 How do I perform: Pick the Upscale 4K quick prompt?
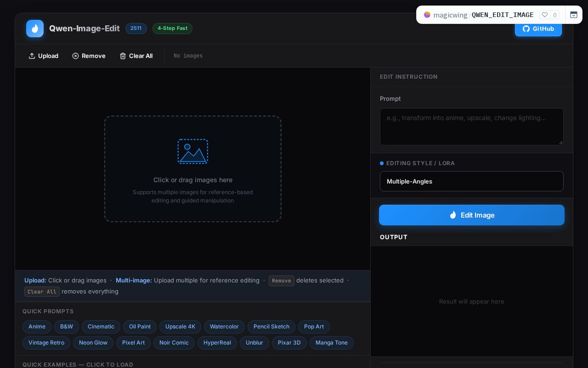coord(180,327)
